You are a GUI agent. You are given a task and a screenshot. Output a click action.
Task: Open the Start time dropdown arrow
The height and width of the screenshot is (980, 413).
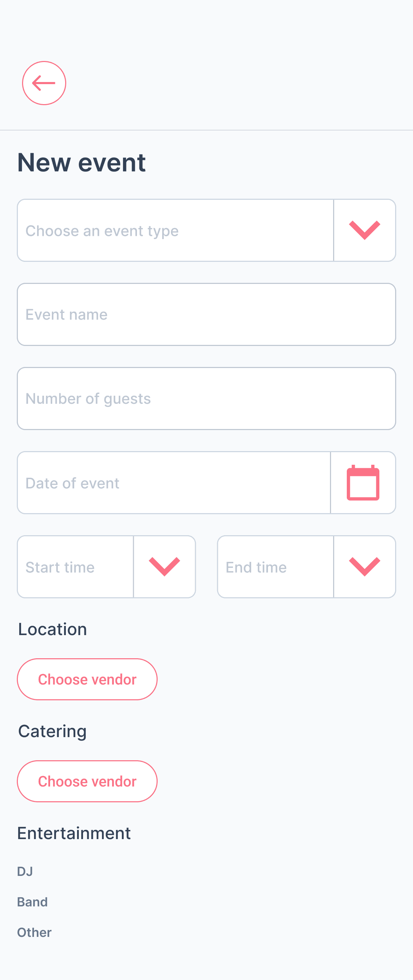pyautogui.click(x=164, y=567)
